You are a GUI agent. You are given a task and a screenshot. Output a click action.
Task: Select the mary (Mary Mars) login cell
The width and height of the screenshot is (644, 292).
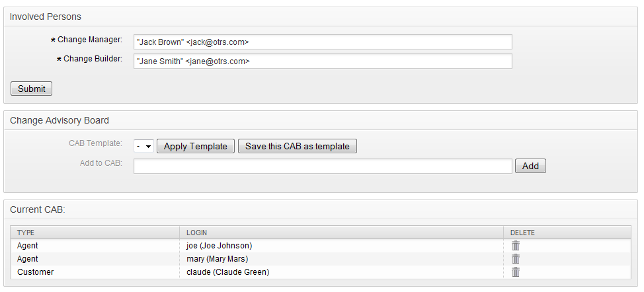pyautogui.click(x=218, y=259)
